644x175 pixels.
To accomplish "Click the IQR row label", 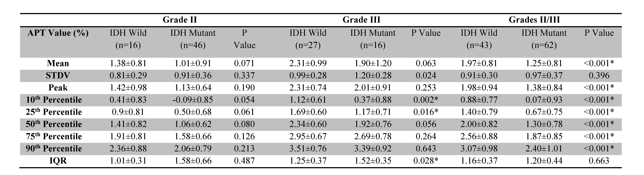I will (x=58, y=161).
